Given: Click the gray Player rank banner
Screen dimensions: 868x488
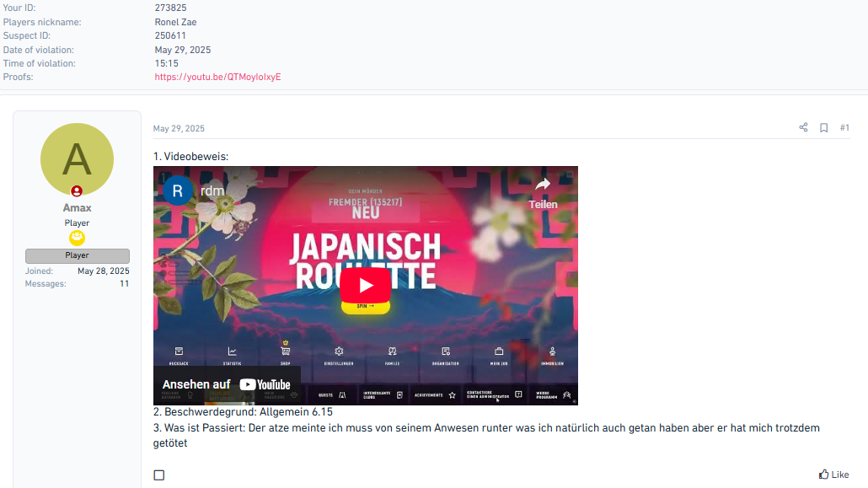Looking at the screenshot, I should point(77,255).
